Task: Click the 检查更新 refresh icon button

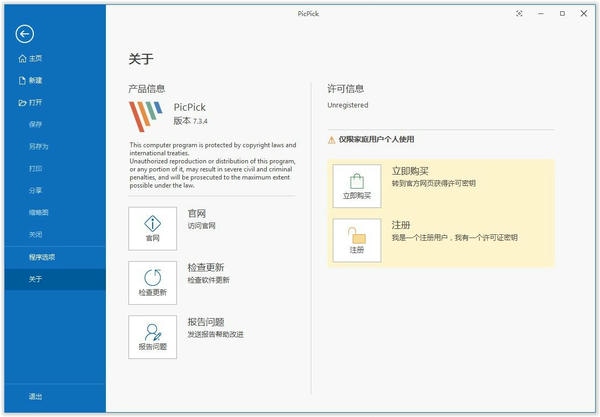Action: (153, 283)
